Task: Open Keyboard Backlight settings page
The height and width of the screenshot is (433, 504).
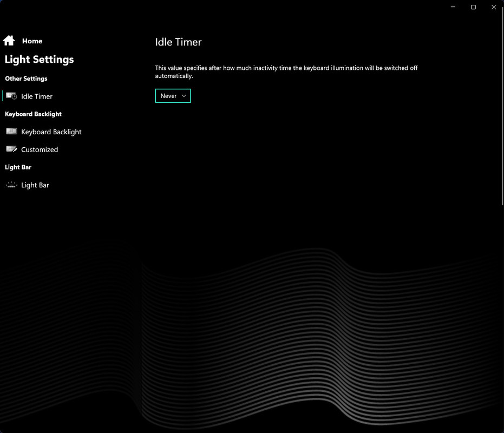Action: click(x=51, y=132)
